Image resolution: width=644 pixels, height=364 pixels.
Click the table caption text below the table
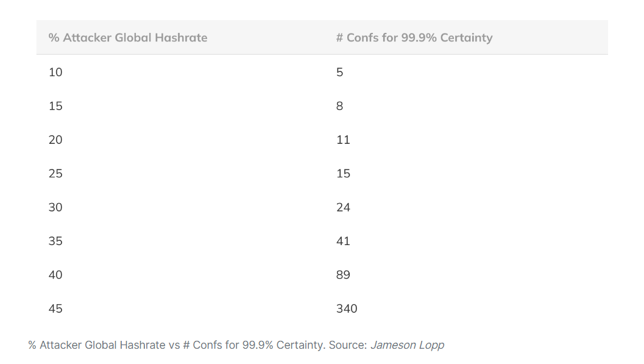pyautogui.click(x=236, y=345)
